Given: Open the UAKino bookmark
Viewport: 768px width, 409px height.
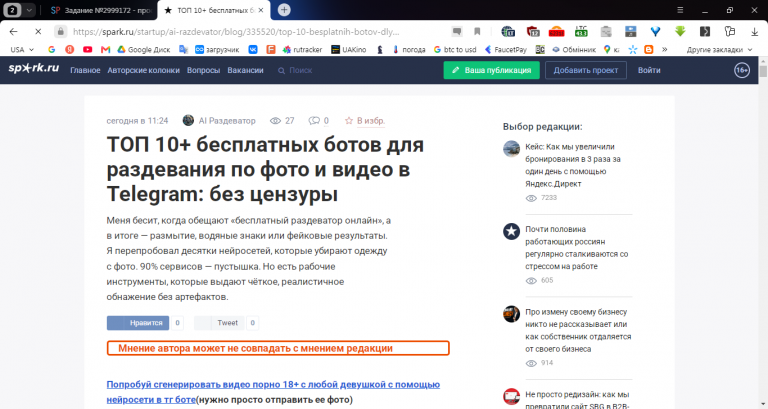Looking at the screenshot, I should tap(349, 49).
